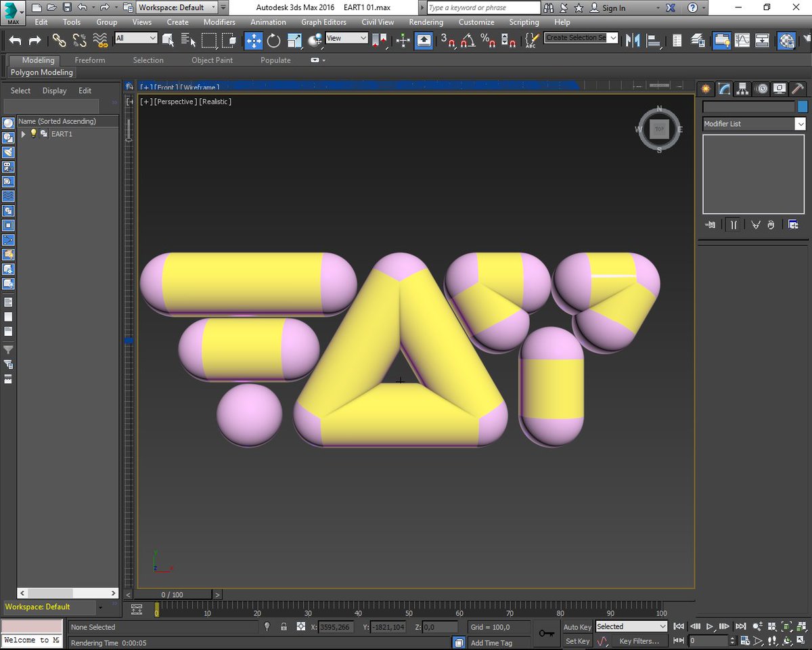Expand the ribbon options arrow after Populate
The width and height of the screenshot is (812, 650).
317,60
